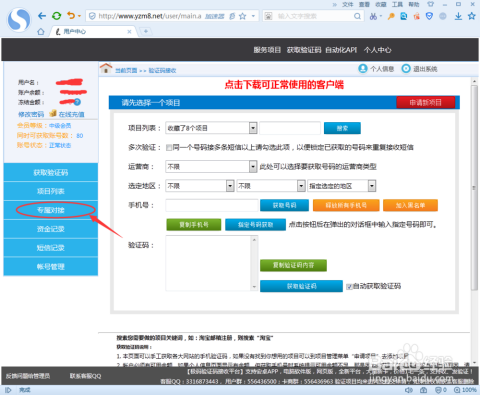Open the orange key password icon
This screenshot has width=480, height=395.
click(391, 16)
